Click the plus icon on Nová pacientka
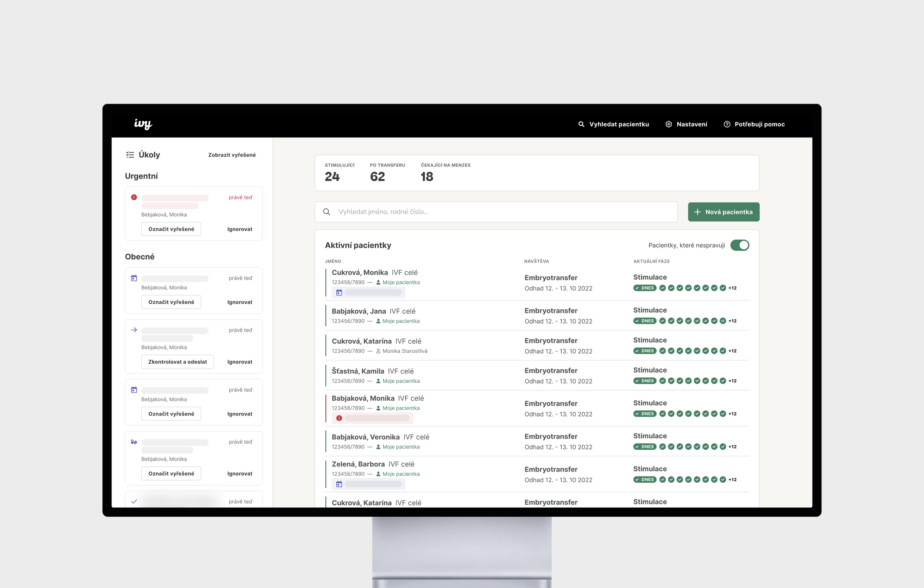 (x=698, y=212)
